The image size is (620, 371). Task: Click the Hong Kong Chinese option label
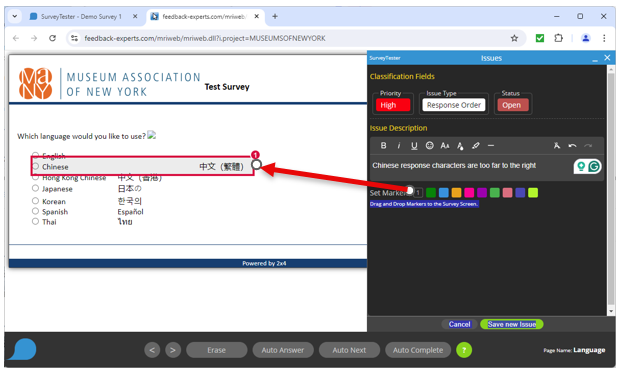74,178
